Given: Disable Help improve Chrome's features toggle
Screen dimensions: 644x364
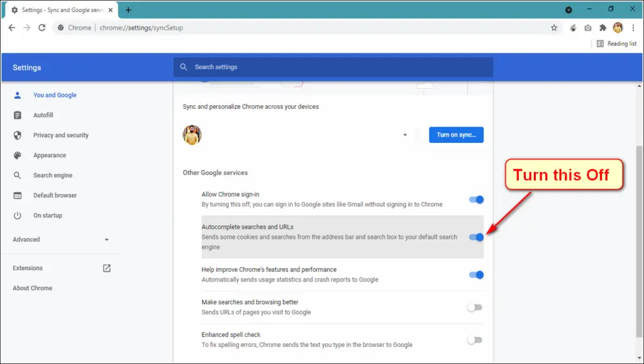Looking at the screenshot, I should coord(477,275).
